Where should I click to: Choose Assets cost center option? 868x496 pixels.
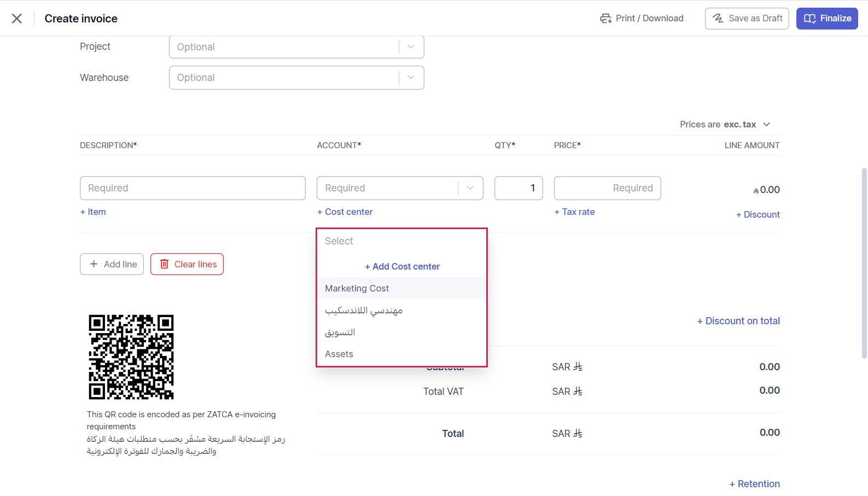pos(339,354)
